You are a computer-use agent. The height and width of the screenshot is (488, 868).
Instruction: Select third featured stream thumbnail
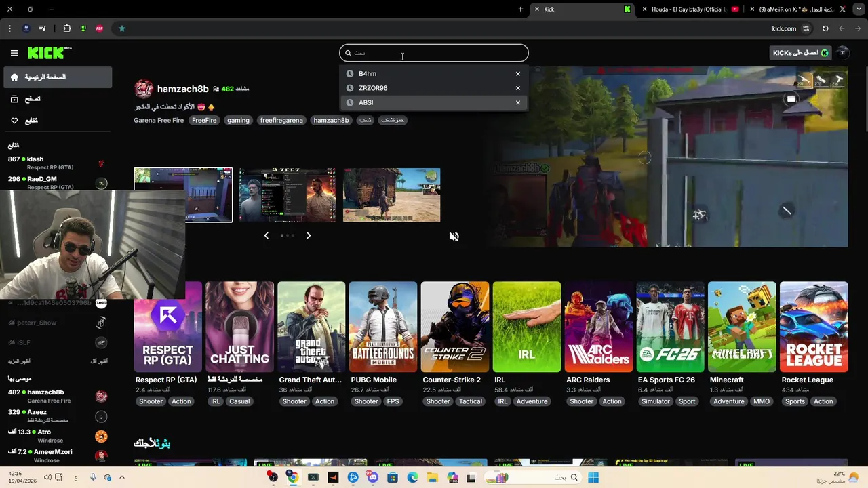[392, 195]
